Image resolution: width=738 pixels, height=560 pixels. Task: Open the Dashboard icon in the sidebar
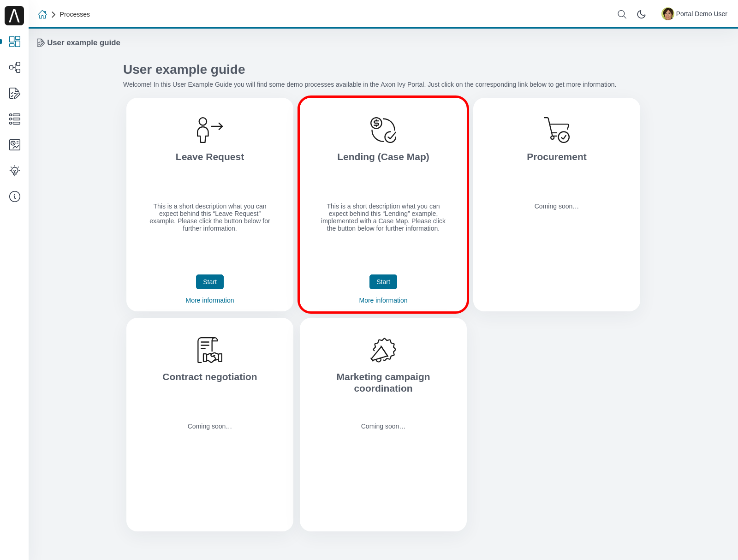coord(15,42)
